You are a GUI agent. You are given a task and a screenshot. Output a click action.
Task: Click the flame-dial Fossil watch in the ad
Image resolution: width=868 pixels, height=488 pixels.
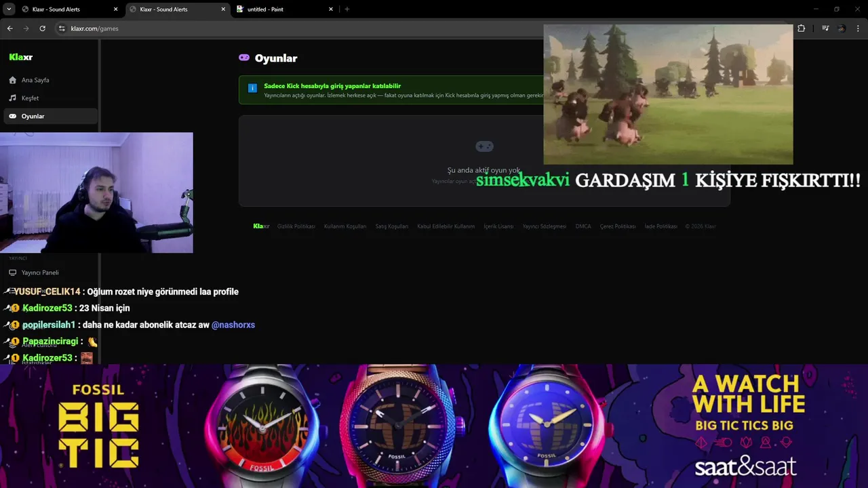261,427
